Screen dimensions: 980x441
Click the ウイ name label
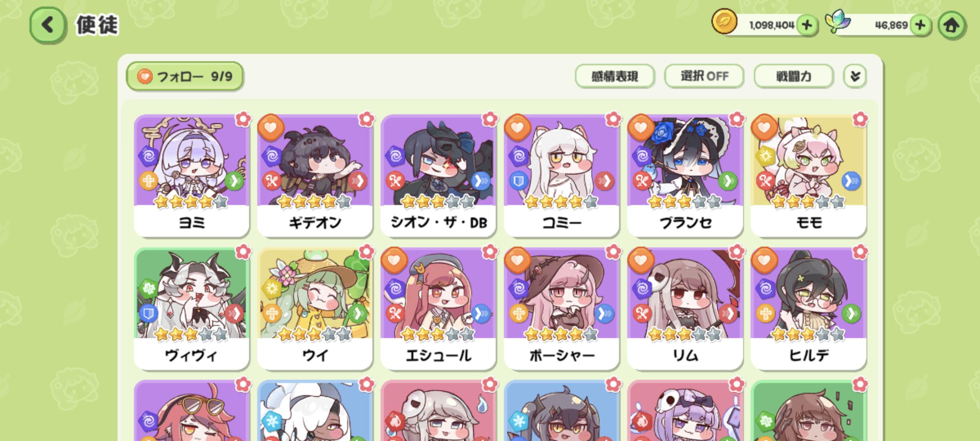click(x=315, y=356)
